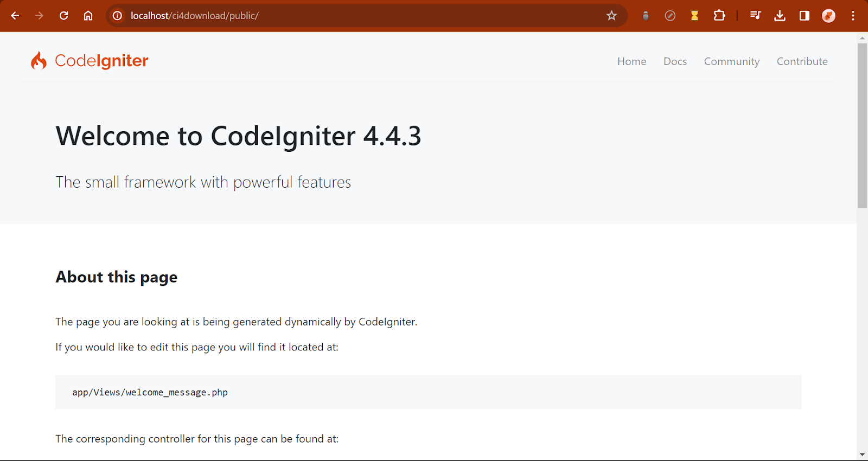Viewport: 868px width, 461px height.
Task: Click the 'Welcome to CodeIgniter 4.4.3' heading
Action: coord(238,136)
